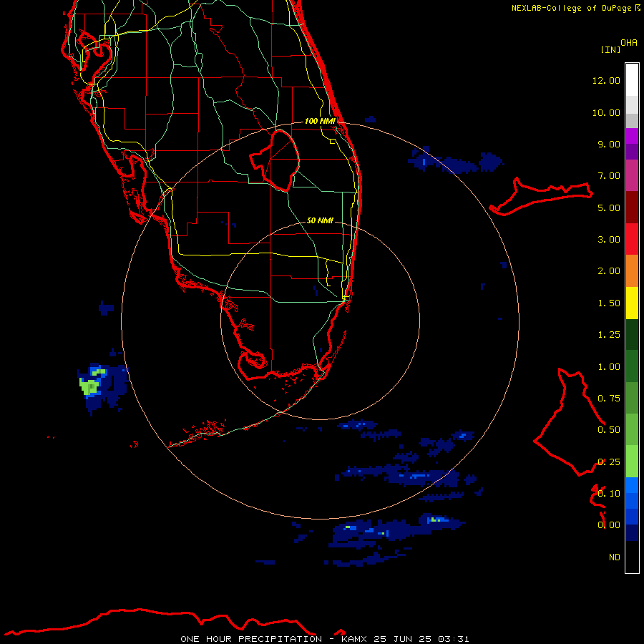The height and width of the screenshot is (644, 644).
Task: Click the 12.00 legend value
Action: pos(606,80)
